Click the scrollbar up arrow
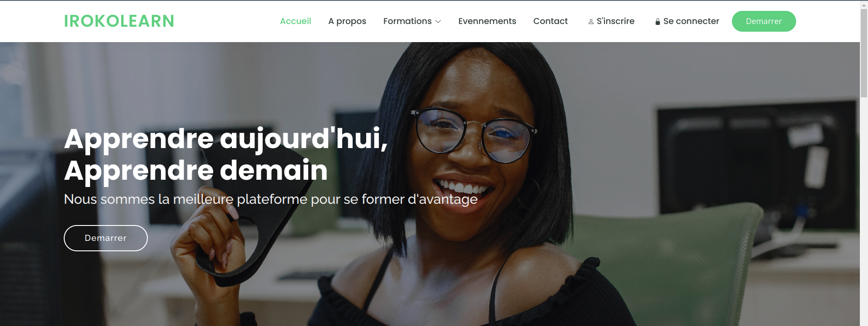The height and width of the screenshot is (326, 868). click(864, 5)
